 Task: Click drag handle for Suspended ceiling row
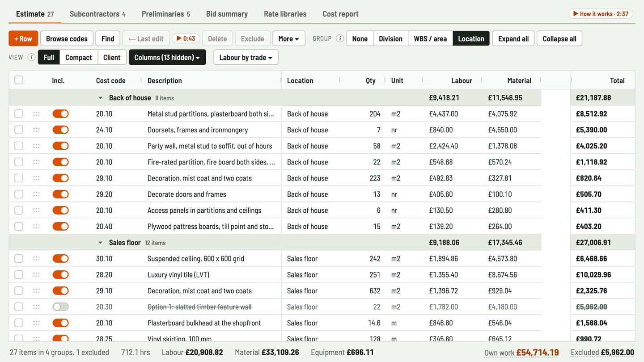(x=37, y=259)
